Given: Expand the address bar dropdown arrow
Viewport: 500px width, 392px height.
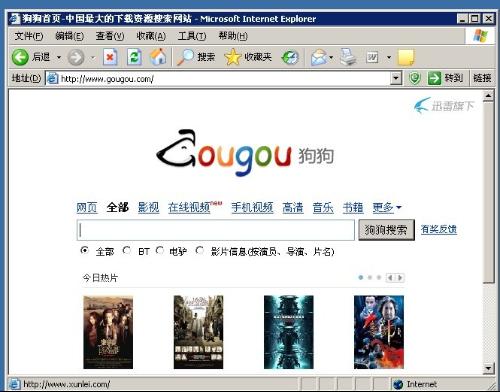Looking at the screenshot, I should 396,79.
